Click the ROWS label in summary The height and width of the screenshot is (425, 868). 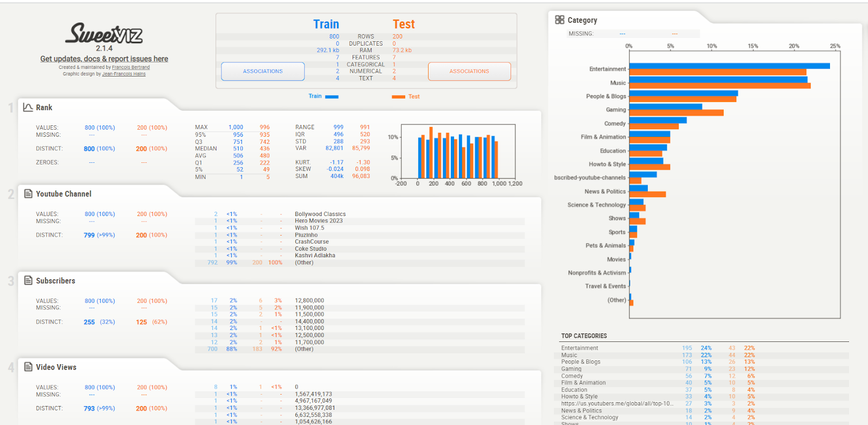coord(366,36)
